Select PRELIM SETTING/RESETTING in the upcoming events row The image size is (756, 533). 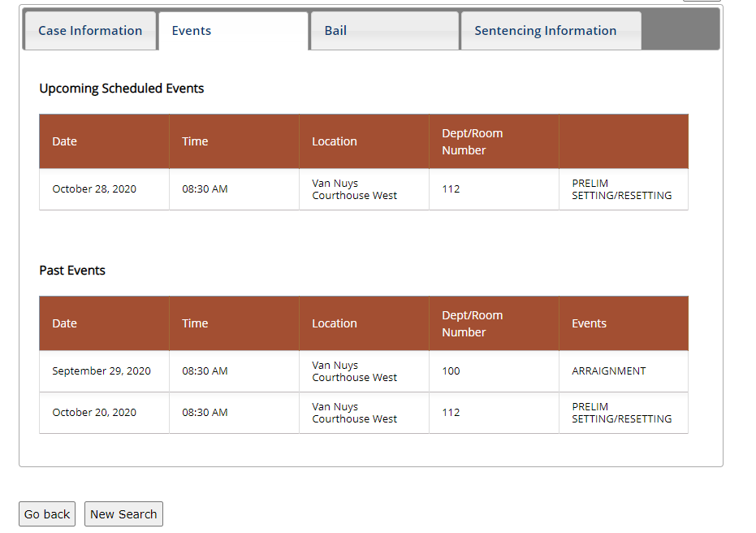[622, 189]
